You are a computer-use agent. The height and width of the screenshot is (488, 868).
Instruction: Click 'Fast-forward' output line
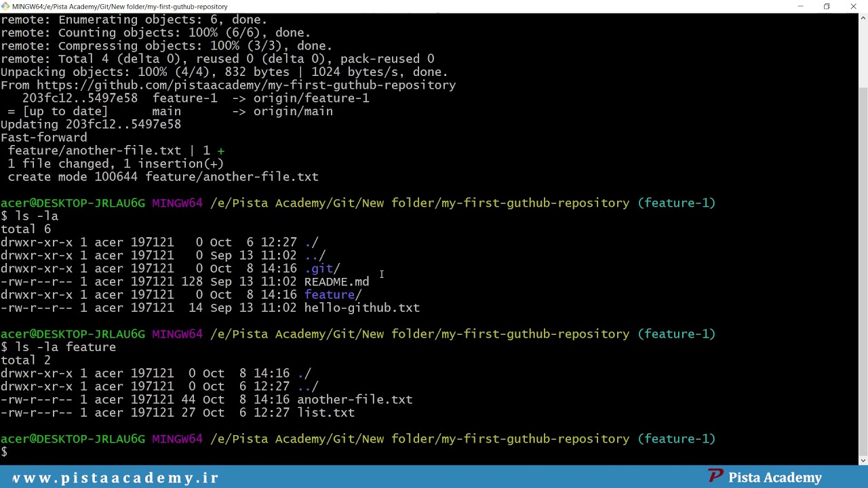point(44,138)
